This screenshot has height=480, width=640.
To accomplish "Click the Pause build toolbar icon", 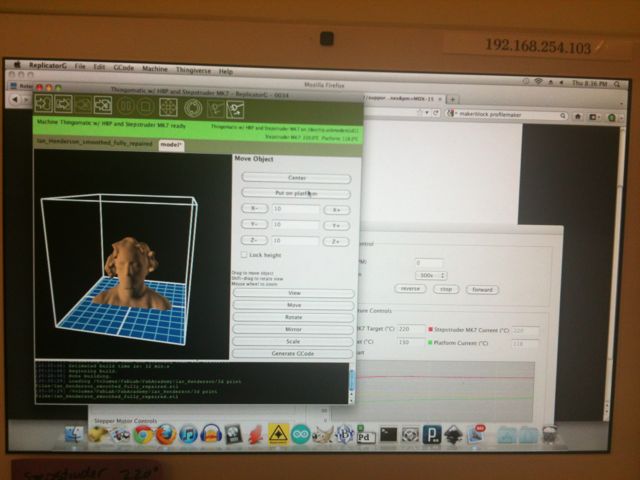I will coord(126,106).
